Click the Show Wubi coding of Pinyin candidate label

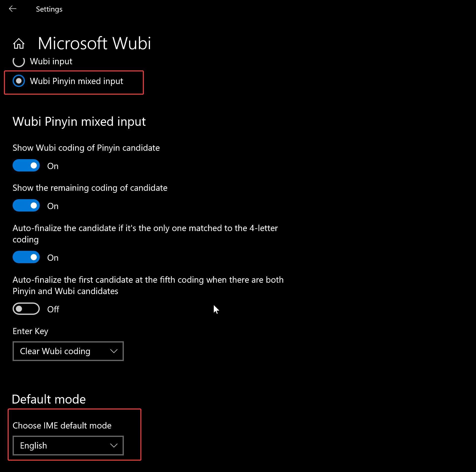[x=86, y=148]
